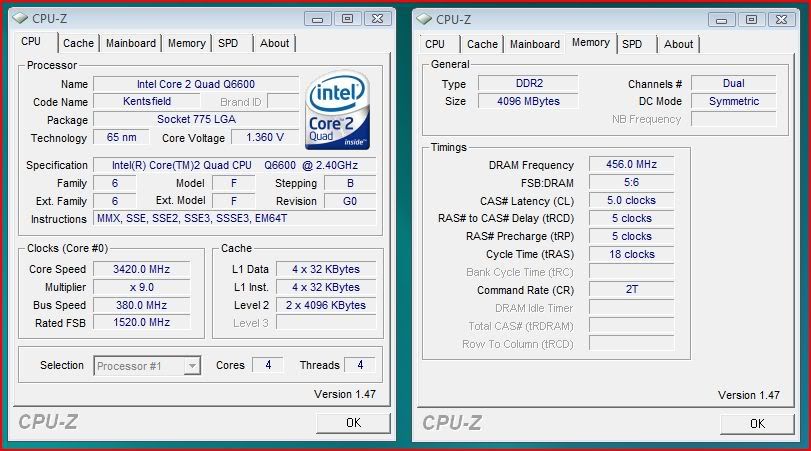Click the Cores value 4

(268, 365)
